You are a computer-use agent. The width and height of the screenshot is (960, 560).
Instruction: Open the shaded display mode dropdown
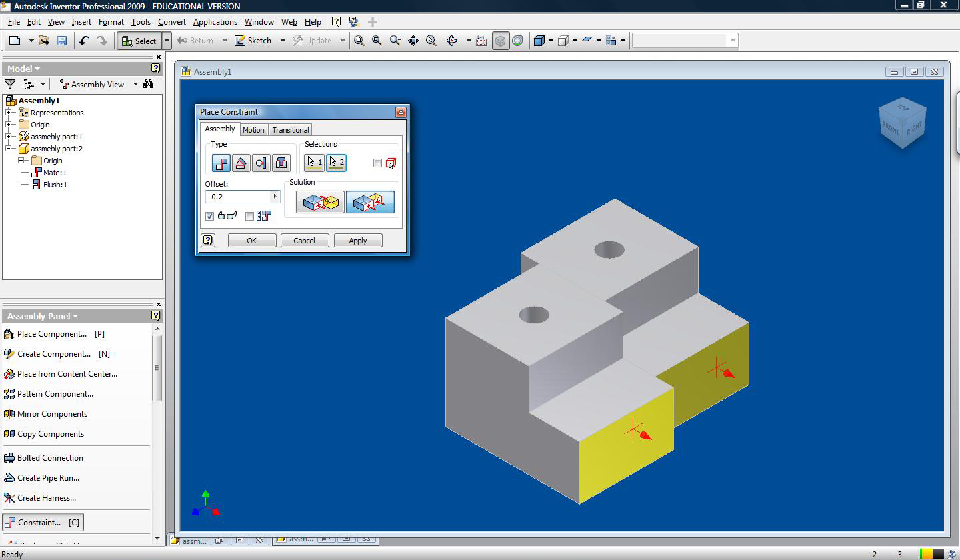pos(551,41)
